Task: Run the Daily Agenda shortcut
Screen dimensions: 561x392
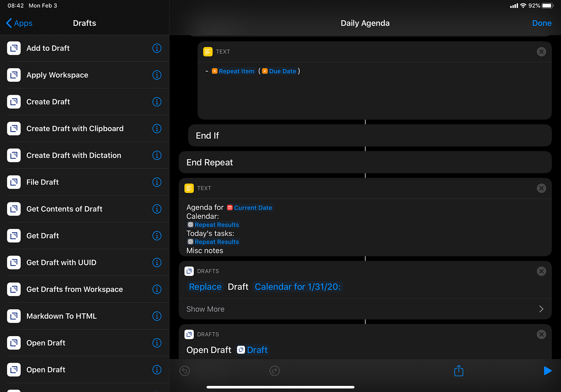Action: click(548, 371)
